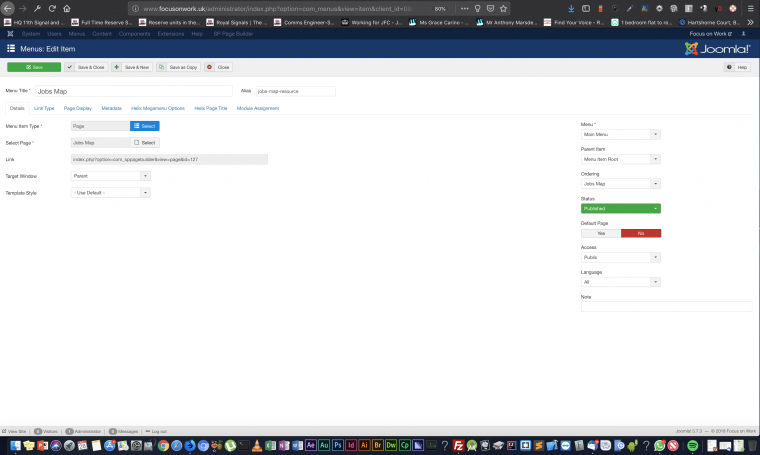Open the Template Style dropdown

pos(111,193)
